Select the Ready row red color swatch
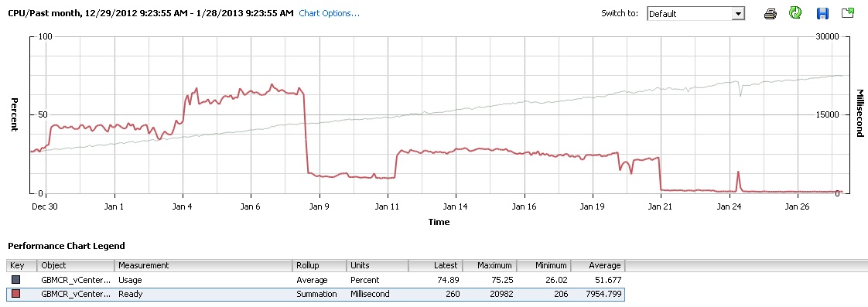868x307 pixels. click(x=15, y=295)
